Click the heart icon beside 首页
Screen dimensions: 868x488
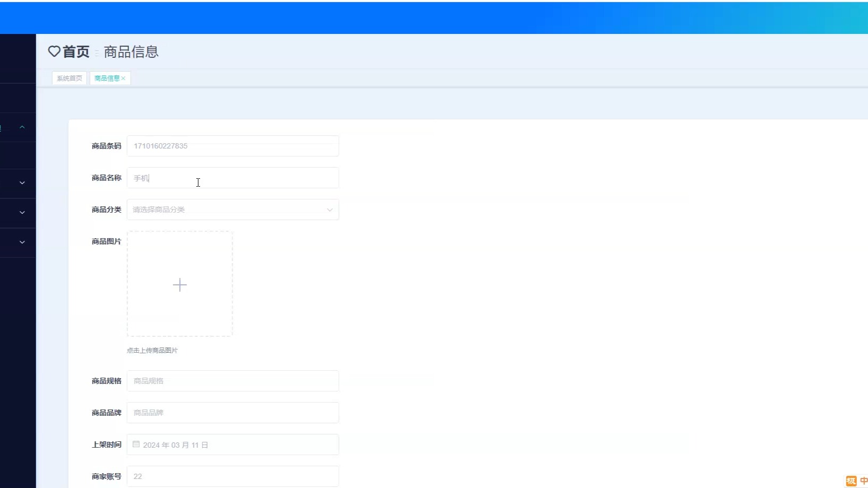click(54, 51)
